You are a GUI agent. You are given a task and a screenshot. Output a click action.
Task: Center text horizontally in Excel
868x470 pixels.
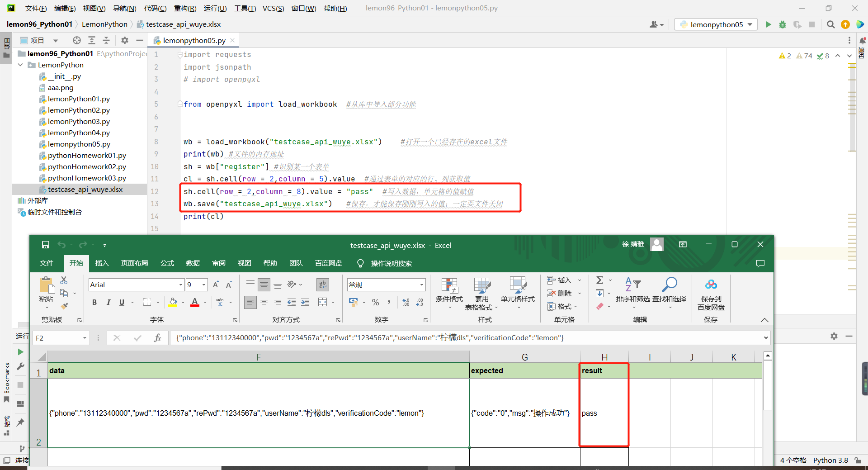pos(264,302)
